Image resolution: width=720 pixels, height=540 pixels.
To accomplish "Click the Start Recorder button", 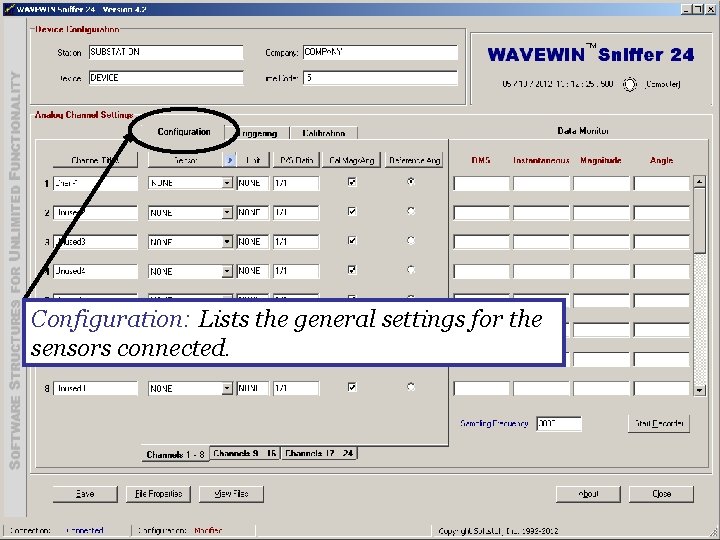I will (659, 423).
